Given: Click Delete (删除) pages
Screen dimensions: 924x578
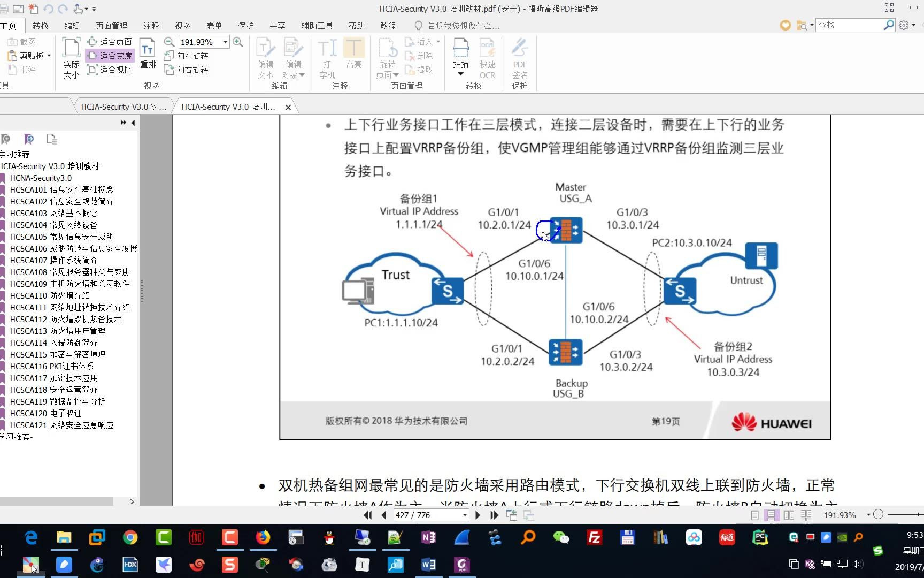Looking at the screenshot, I should [x=419, y=56].
